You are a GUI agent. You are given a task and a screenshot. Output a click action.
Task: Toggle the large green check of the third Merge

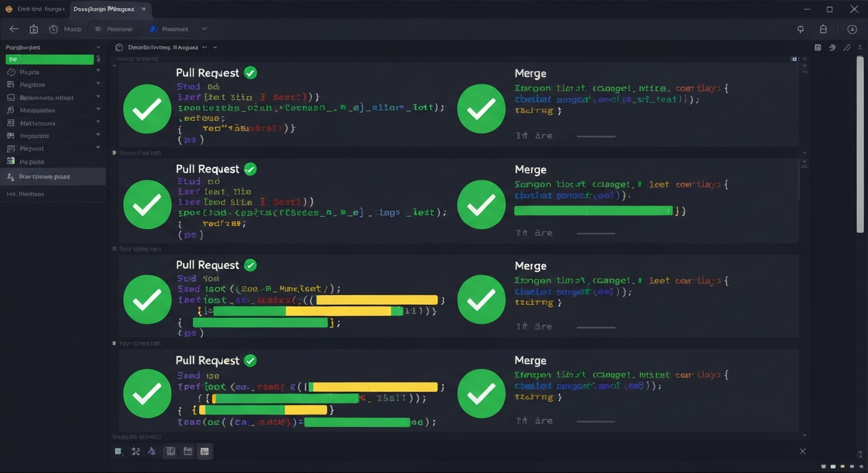(x=481, y=299)
